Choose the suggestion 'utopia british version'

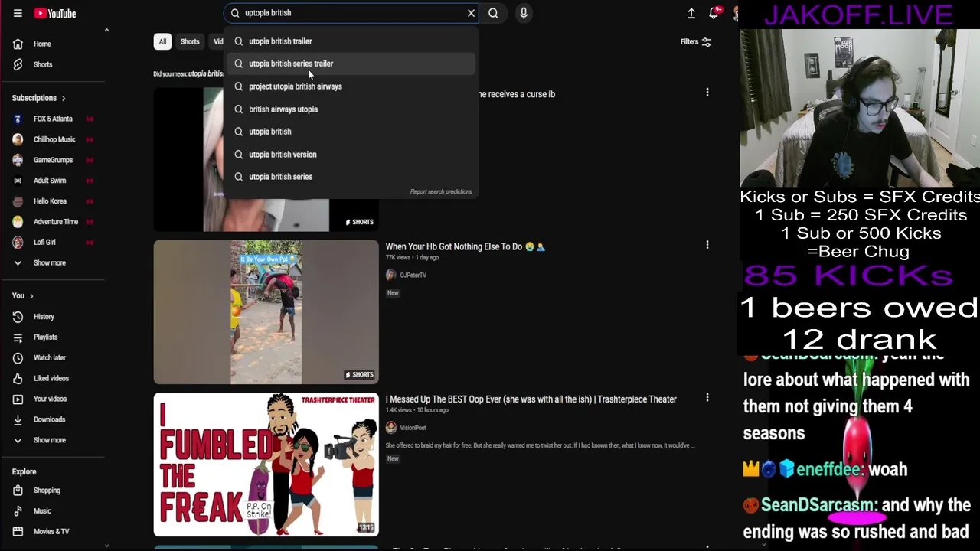(x=351, y=155)
